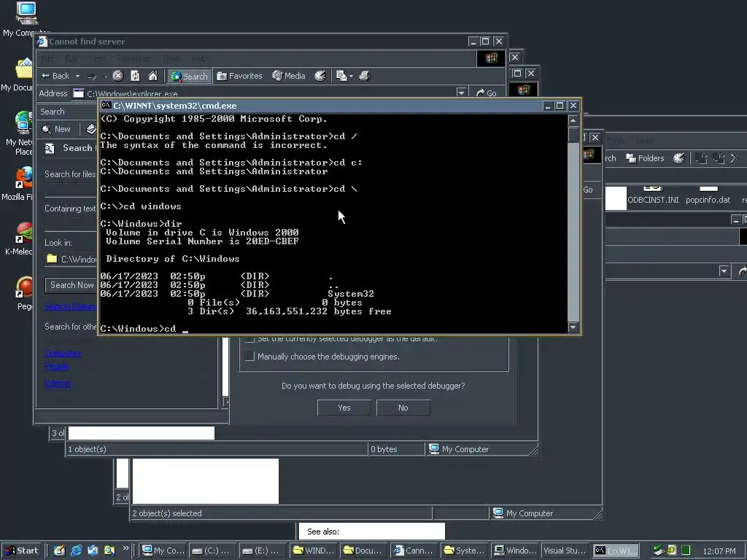Viewport: 747px width, 560px height.
Task: Click Search Options link
Action: (x=71, y=306)
